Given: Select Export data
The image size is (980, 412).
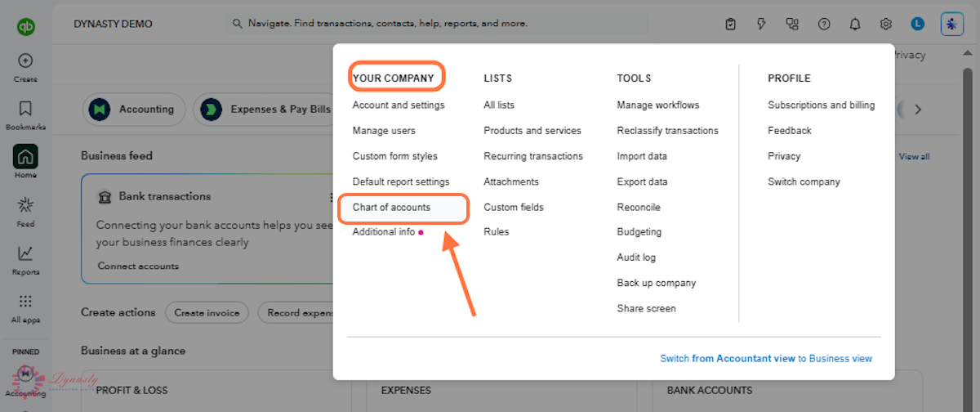Looking at the screenshot, I should [x=642, y=181].
